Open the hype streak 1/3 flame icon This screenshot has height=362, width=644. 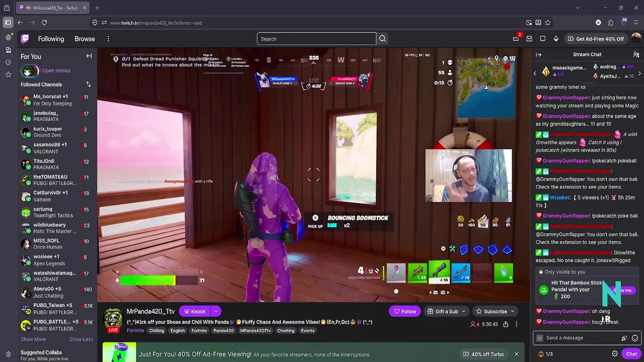click(545, 354)
